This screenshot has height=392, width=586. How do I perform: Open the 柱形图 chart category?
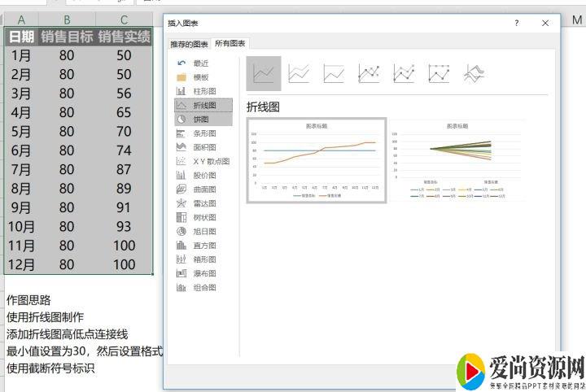(203, 90)
